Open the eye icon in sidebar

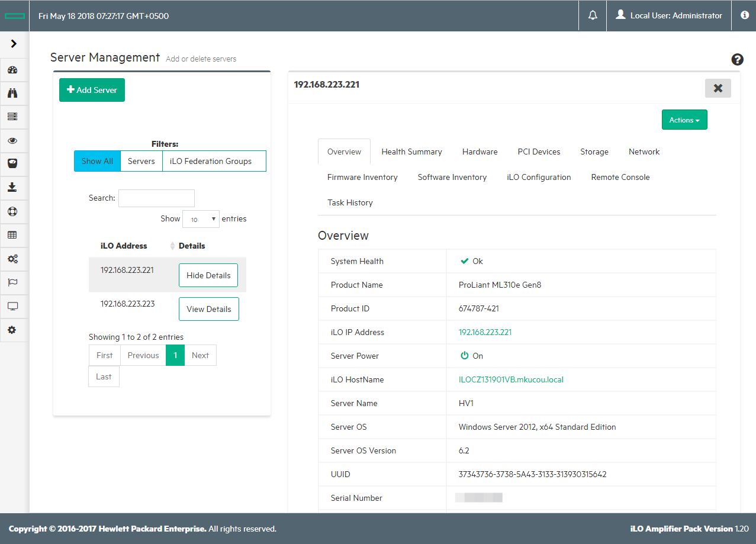click(12, 140)
